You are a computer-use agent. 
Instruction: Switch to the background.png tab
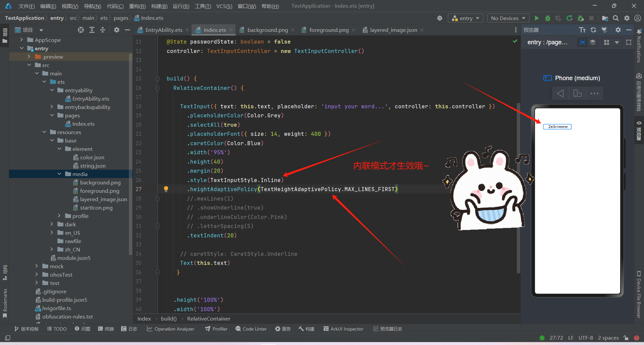pyautogui.click(x=267, y=30)
